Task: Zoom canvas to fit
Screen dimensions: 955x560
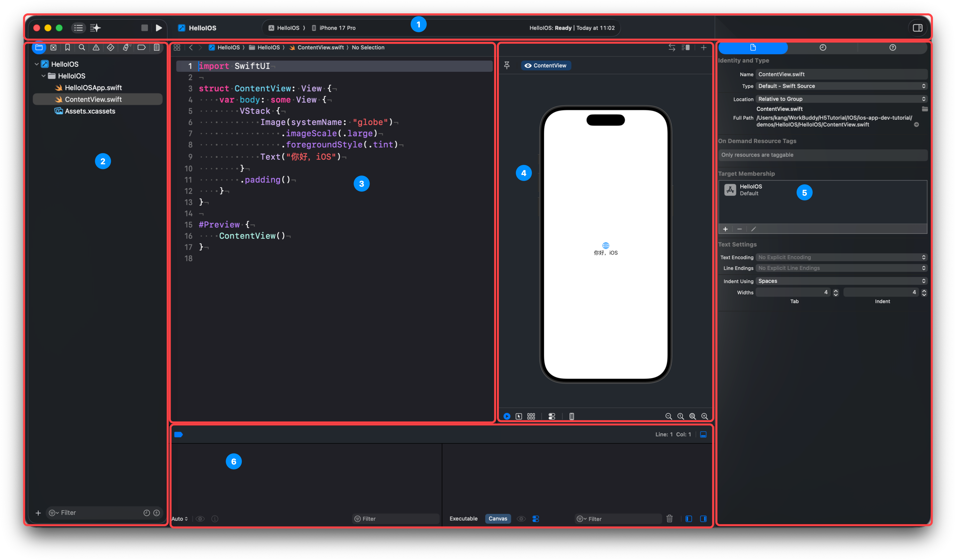Action: (693, 416)
